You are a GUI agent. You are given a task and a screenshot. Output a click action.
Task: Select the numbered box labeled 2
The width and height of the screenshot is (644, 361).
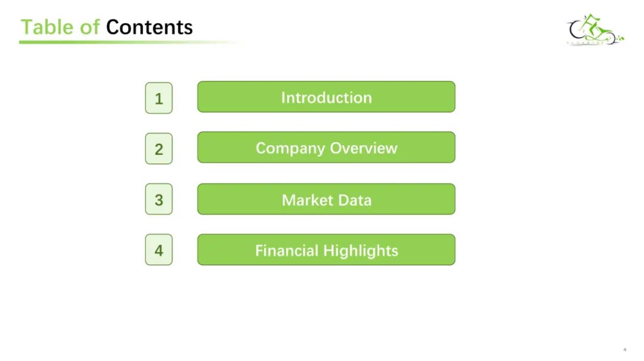coord(159,148)
